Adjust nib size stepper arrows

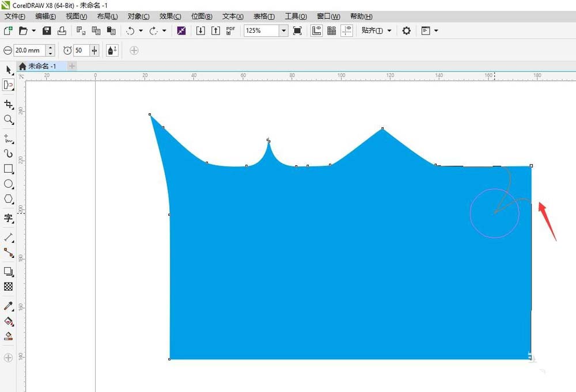pyautogui.click(x=51, y=50)
